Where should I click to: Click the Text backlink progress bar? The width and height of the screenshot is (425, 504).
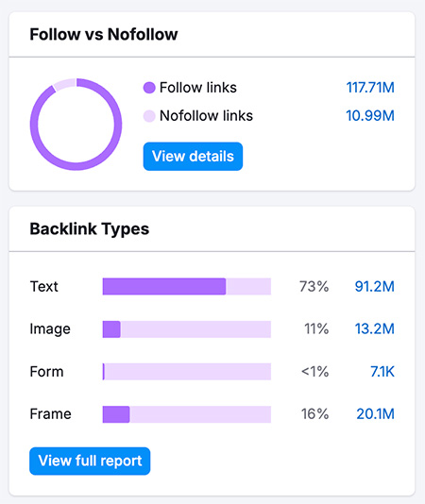coord(187,286)
